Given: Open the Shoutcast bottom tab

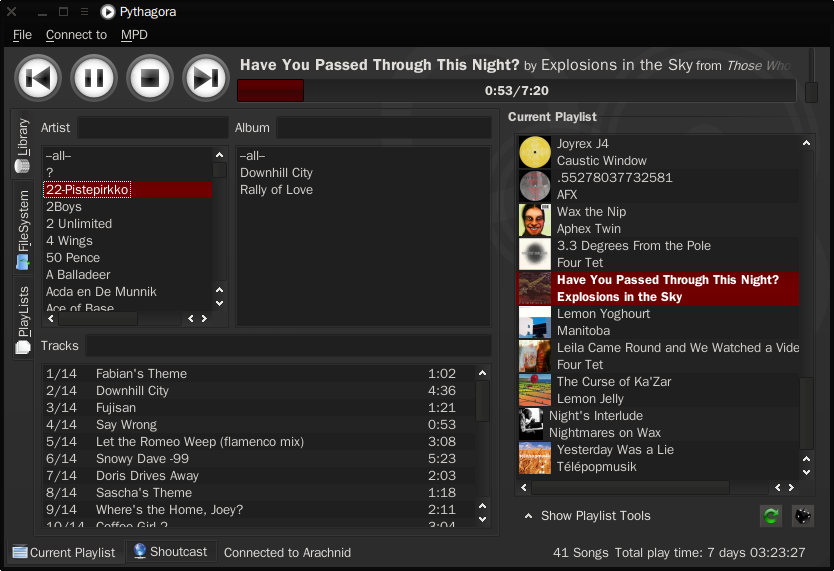Looking at the screenshot, I should pyautogui.click(x=171, y=551).
